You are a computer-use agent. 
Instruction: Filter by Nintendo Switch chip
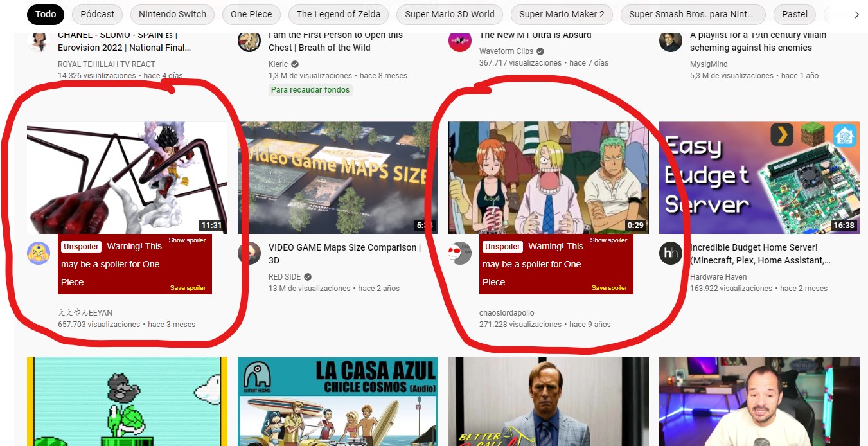tap(173, 14)
